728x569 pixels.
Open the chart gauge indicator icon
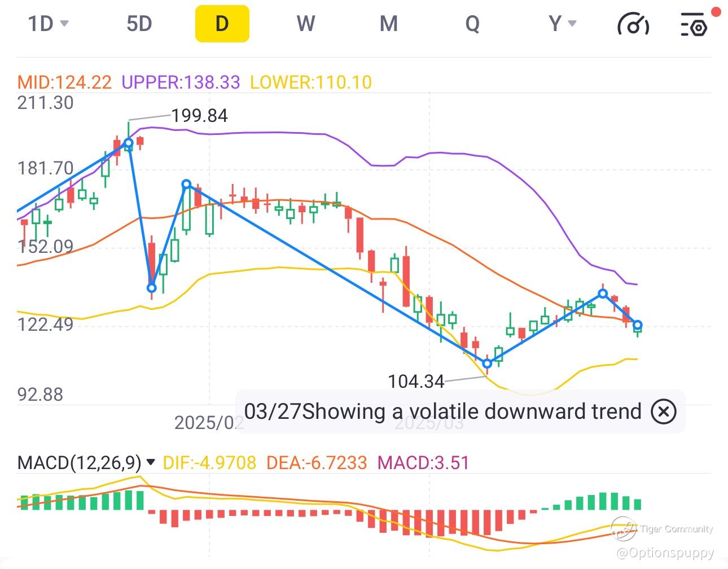click(x=633, y=24)
